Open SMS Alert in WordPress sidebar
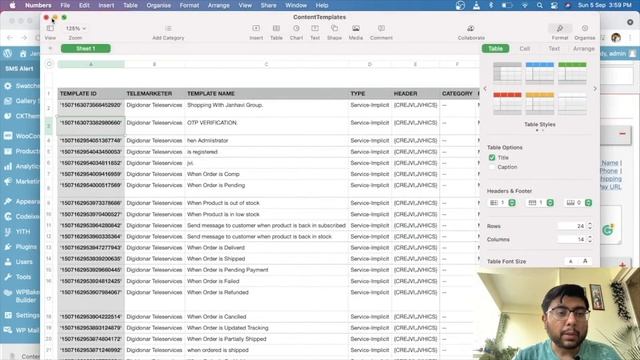This screenshot has height=360, width=640. click(20, 69)
